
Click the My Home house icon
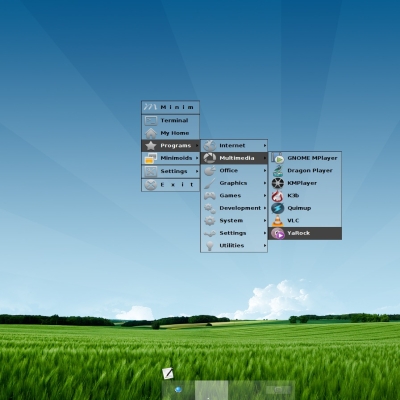click(151, 133)
